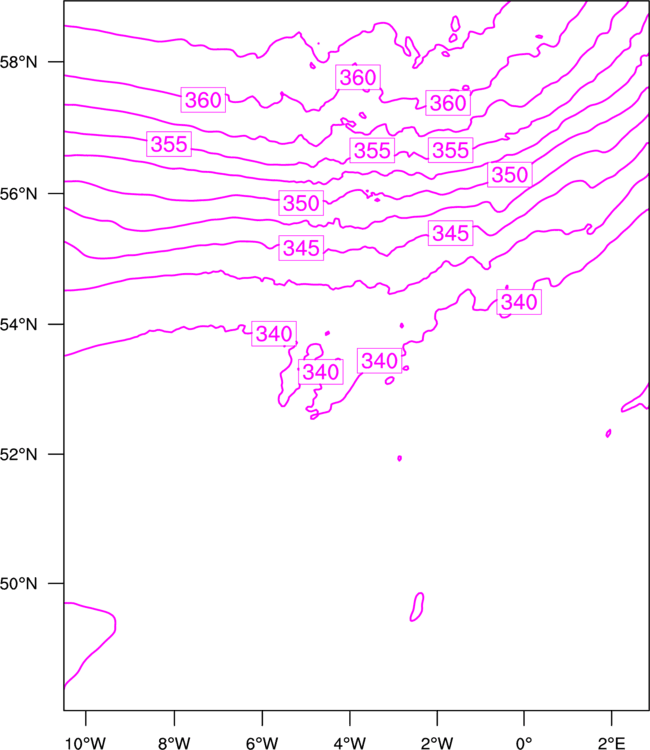Click the 52°N latitude axis label
The width and height of the screenshot is (650, 750).
(x=18, y=454)
